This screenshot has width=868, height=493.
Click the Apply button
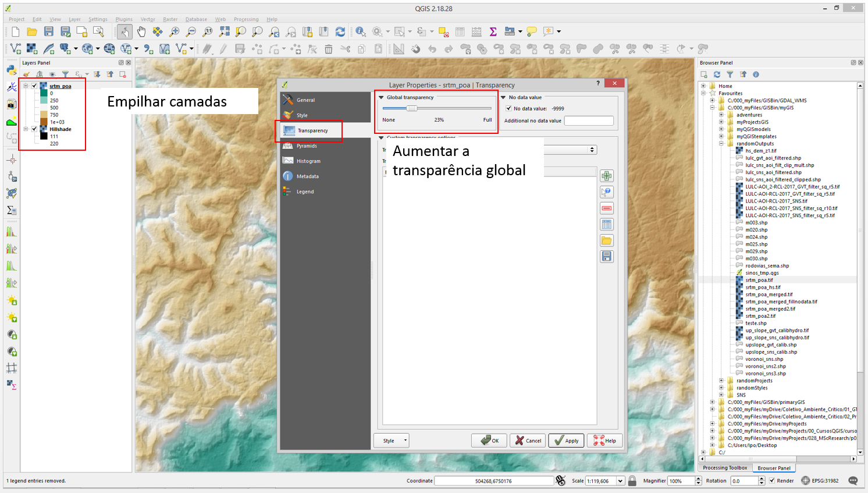click(x=565, y=441)
